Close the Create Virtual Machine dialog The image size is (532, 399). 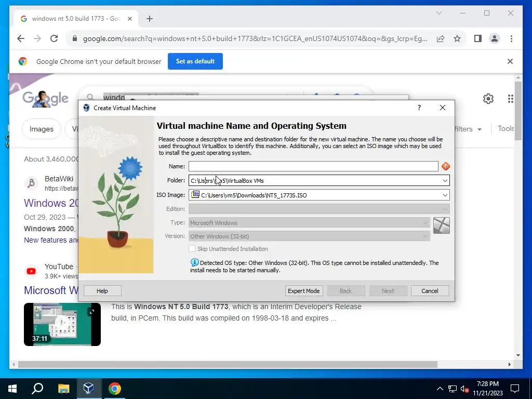443,108
